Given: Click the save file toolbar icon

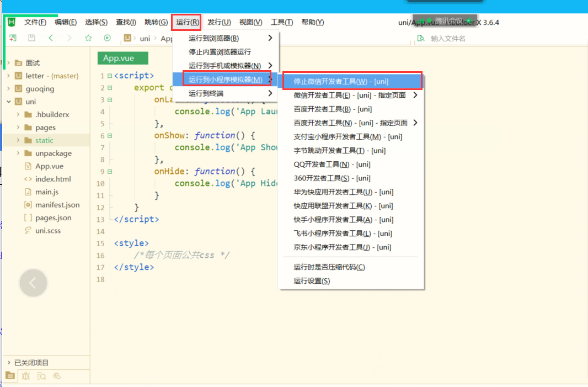Looking at the screenshot, I should tap(32, 38).
